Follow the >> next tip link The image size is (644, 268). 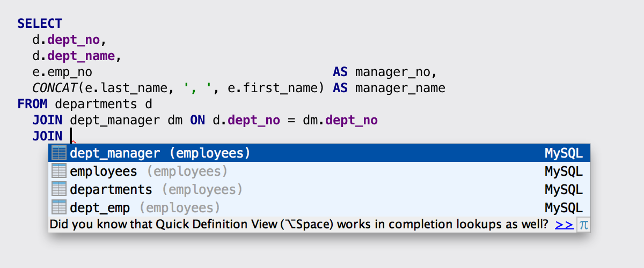click(565, 225)
